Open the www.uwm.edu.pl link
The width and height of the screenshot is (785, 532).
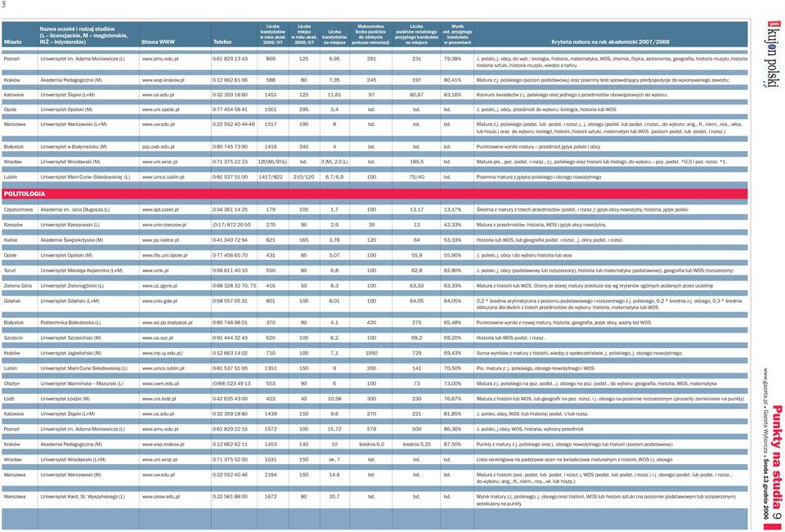click(x=160, y=383)
